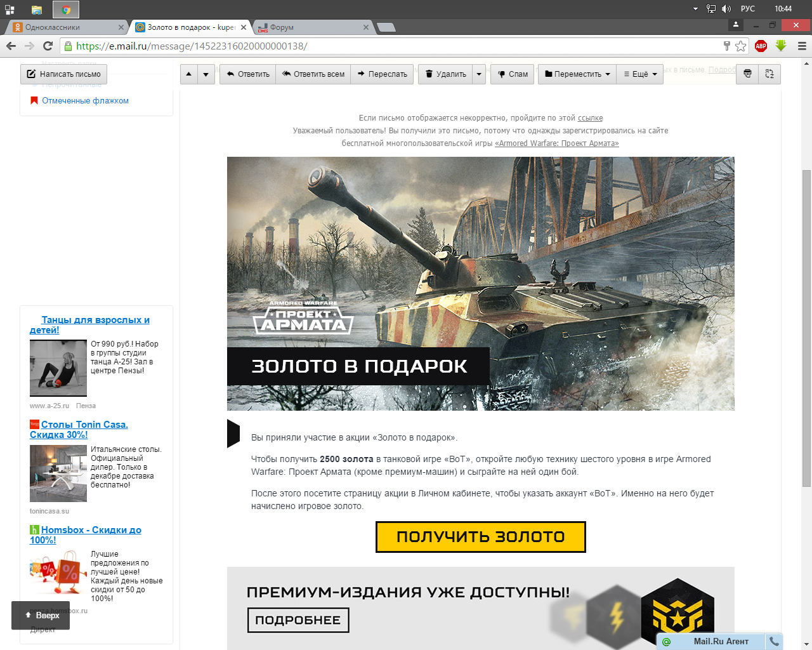
Task: Go to the previous message with the up arrow
Action: tap(188, 74)
